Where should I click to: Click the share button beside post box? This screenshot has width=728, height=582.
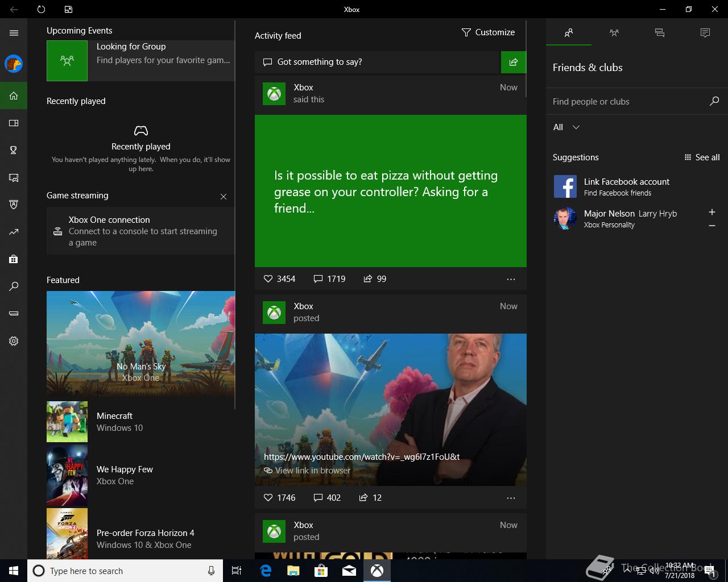(514, 62)
